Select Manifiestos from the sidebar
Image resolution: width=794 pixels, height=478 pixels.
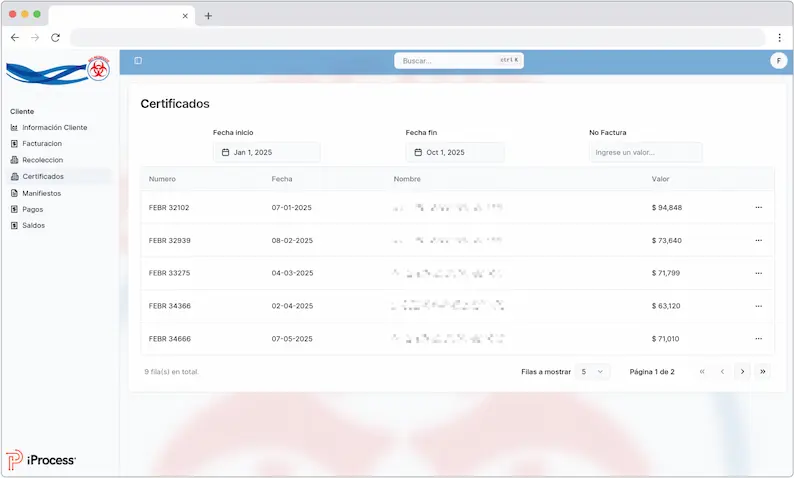41,193
